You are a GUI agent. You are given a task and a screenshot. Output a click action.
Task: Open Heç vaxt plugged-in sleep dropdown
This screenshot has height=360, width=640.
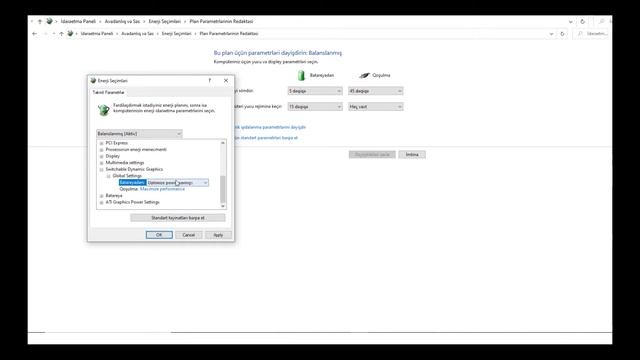376,107
